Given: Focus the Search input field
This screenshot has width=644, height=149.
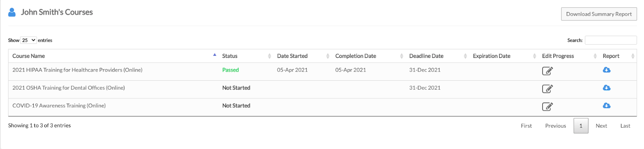Looking at the screenshot, I should [611, 40].
